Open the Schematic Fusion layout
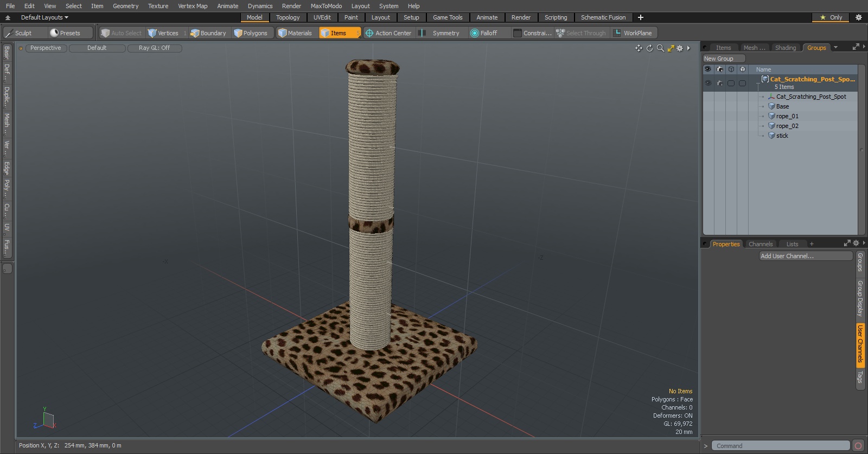The width and height of the screenshot is (868, 454). tap(603, 17)
